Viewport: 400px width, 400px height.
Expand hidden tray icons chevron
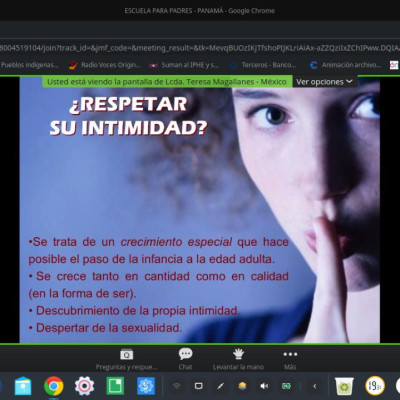[x=315, y=386]
